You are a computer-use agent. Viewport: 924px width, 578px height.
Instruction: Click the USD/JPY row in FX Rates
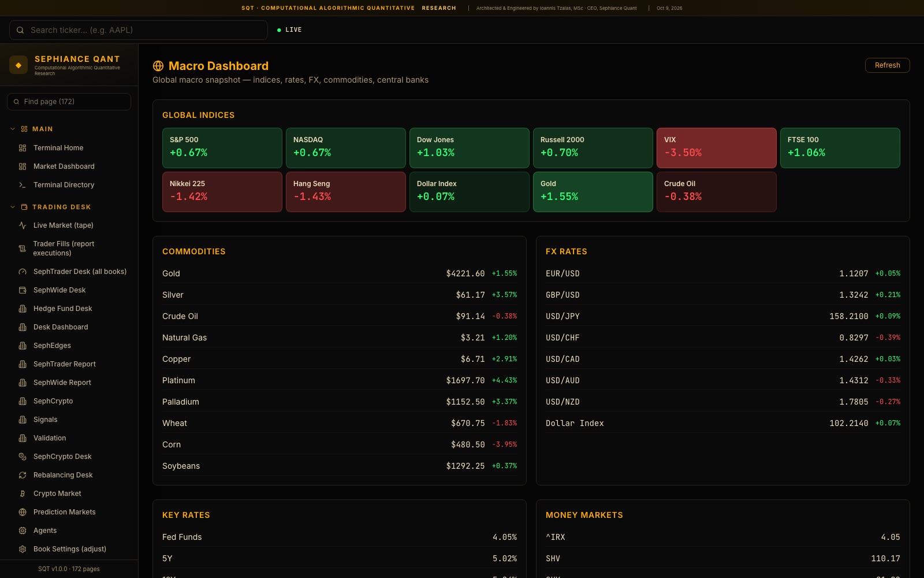tap(723, 316)
